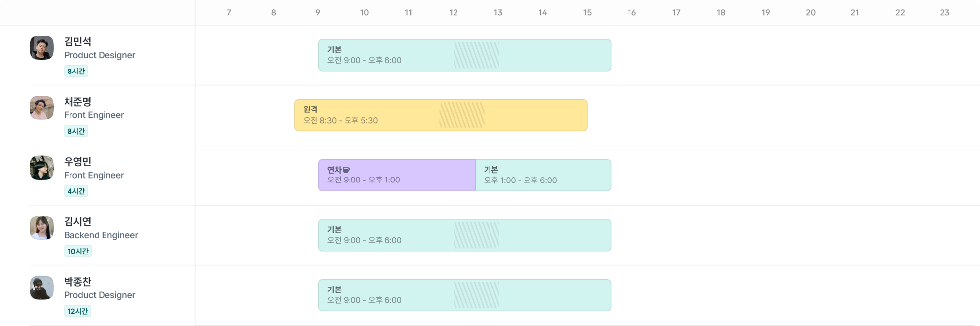
Task: Click the 10시간 badge under 김시연
Action: click(x=78, y=251)
